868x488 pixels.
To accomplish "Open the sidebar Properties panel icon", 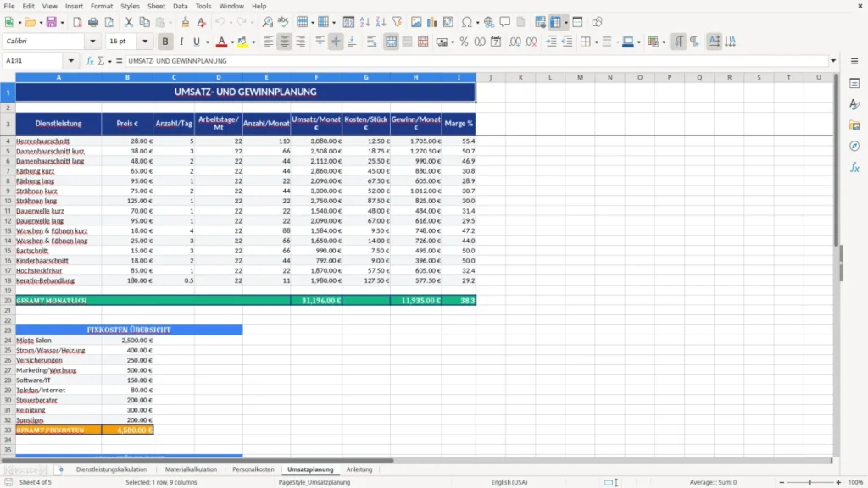I will click(854, 83).
